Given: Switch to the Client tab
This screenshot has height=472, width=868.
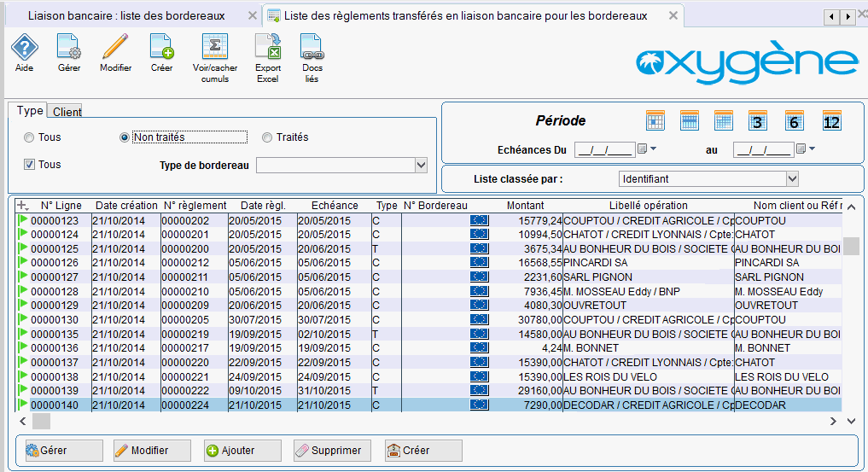Looking at the screenshot, I should (67, 112).
